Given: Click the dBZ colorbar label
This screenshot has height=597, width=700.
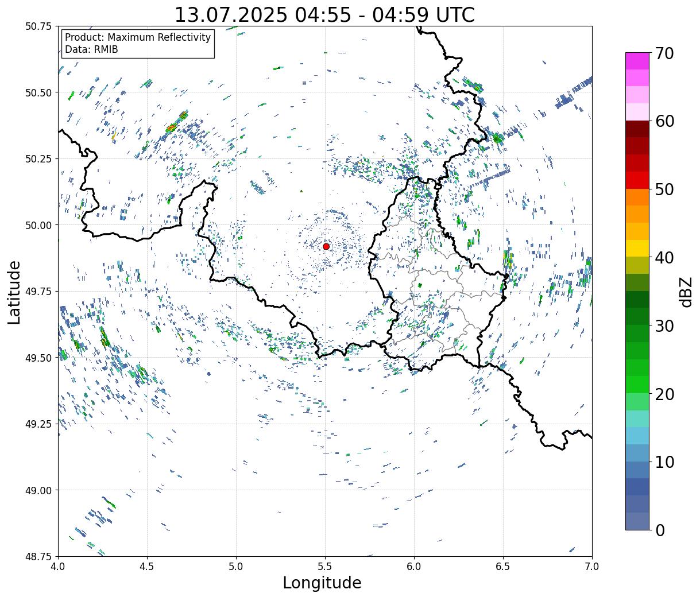Looking at the screenshot, I should click(686, 292).
